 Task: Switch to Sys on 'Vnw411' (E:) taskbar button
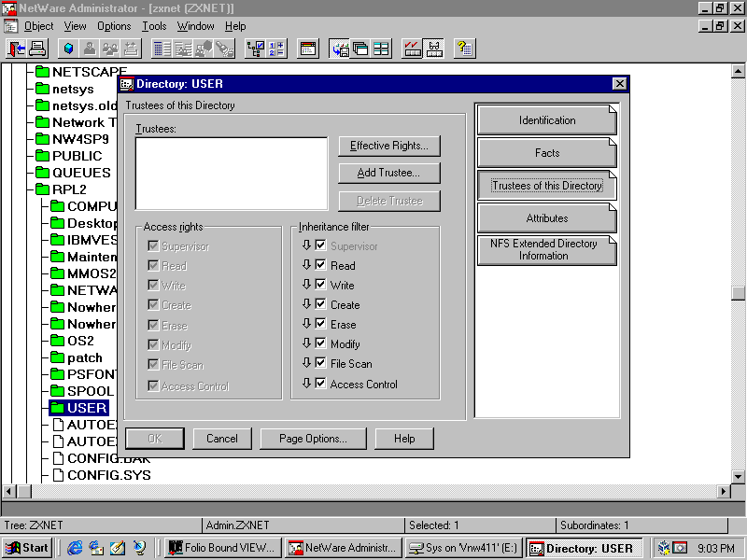tap(463, 548)
